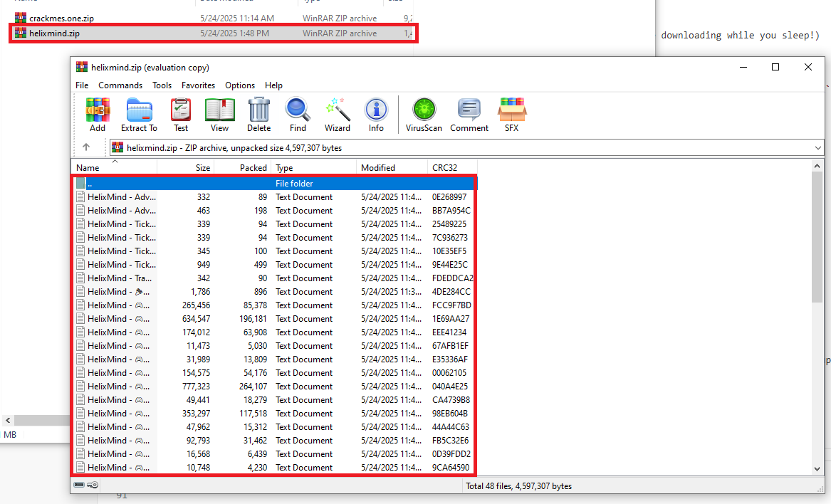This screenshot has height=504, width=831.
Task: Select helixmind.zip in Explorer window
Action: pos(214,33)
